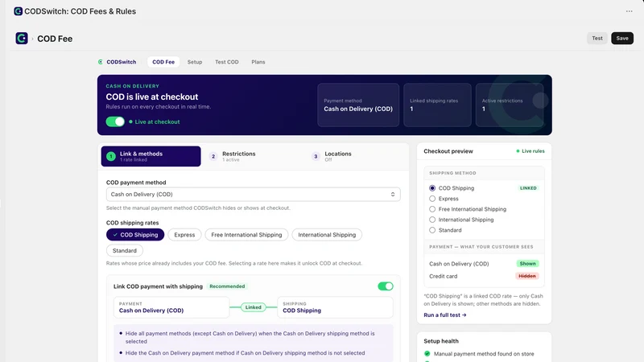Select Express radio in checkout preview
The width and height of the screenshot is (644, 362).
[x=432, y=199]
